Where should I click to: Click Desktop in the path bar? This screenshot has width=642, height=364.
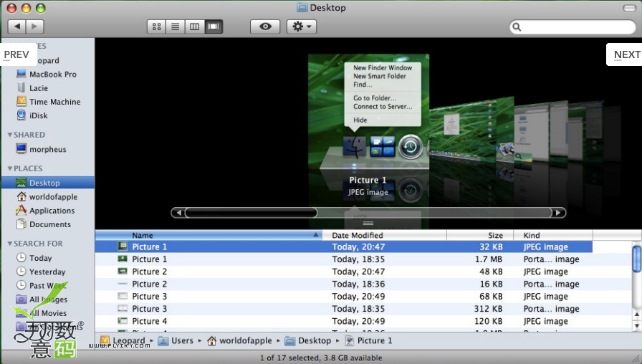[x=308, y=340]
